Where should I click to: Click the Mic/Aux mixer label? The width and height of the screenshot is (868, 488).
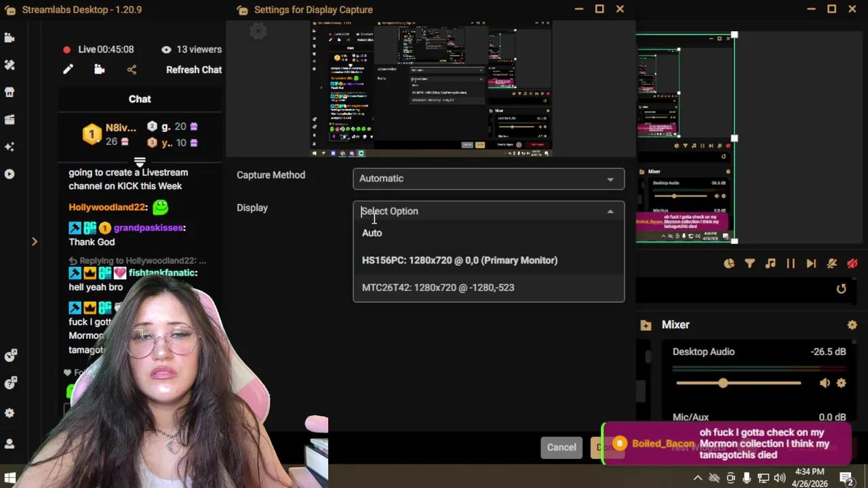(x=690, y=418)
